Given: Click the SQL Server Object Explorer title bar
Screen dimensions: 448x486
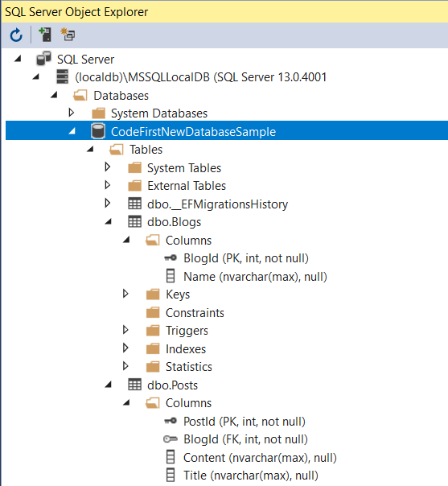Looking at the screenshot, I should click(224, 12).
